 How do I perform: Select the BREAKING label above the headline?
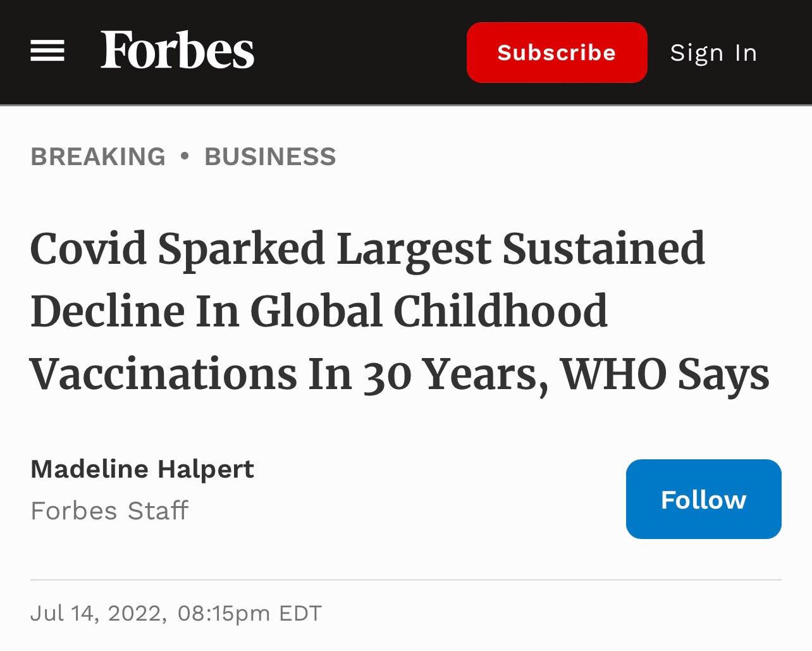[98, 156]
